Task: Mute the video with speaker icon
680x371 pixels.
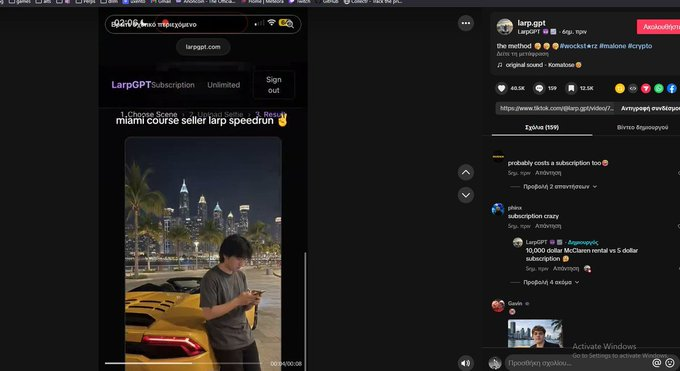Action: (465, 363)
